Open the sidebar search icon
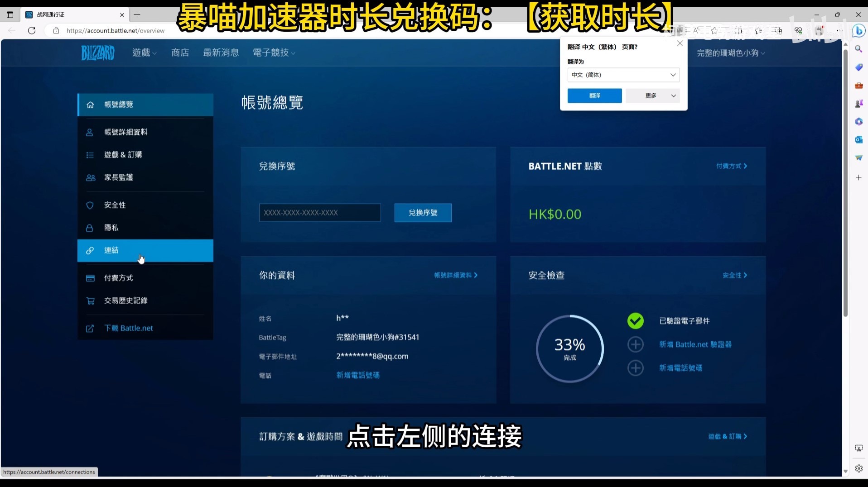Screen dimensions: 868x487 coord(858,49)
